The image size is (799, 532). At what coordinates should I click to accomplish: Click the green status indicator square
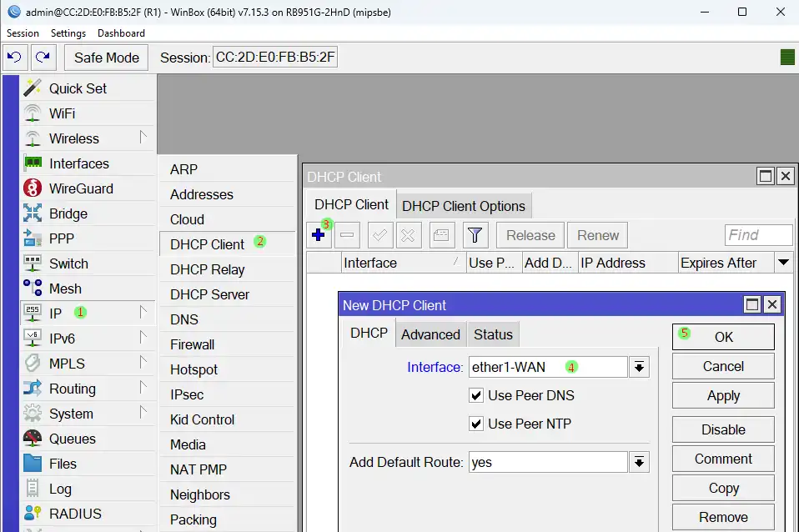[x=787, y=58]
